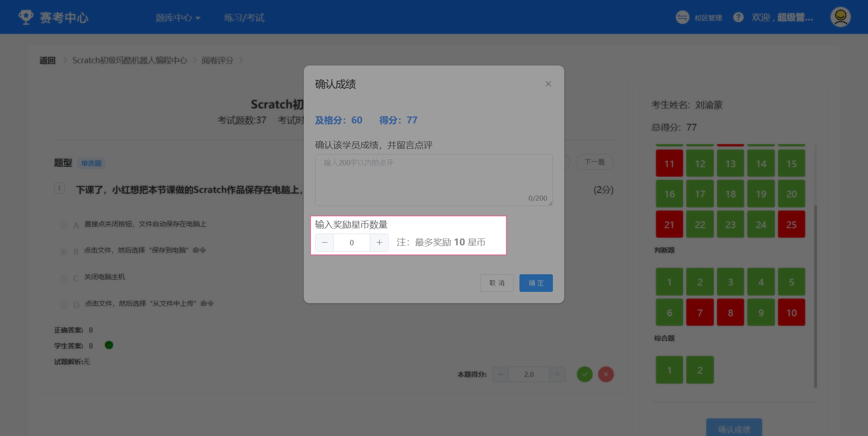The width and height of the screenshot is (868, 436).
Task: Click the 本题得分 score input showing 2.0
Action: (x=529, y=375)
